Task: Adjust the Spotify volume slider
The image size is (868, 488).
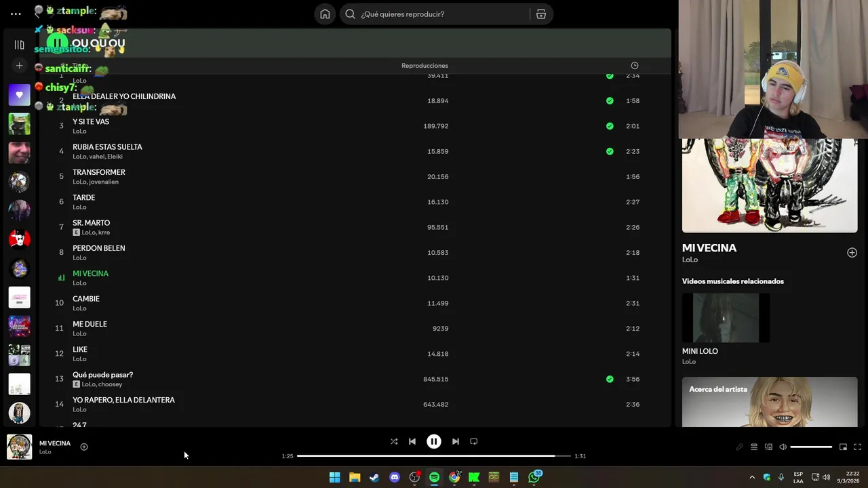Action: (811, 447)
